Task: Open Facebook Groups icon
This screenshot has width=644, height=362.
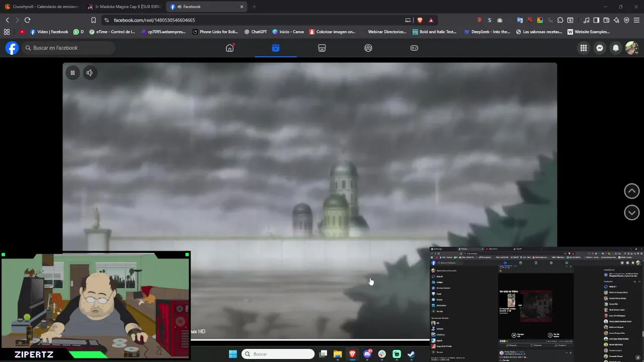Action: (x=368, y=48)
